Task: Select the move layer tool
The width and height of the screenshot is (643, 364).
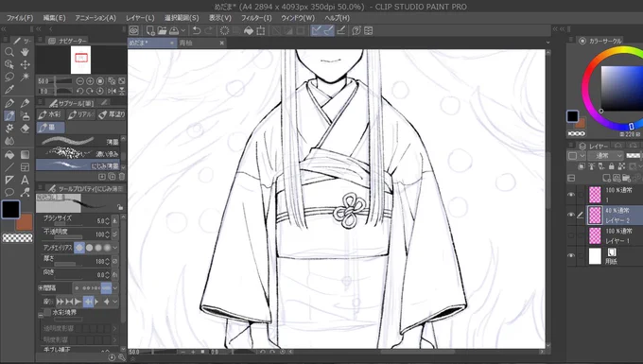Action: 25,64
